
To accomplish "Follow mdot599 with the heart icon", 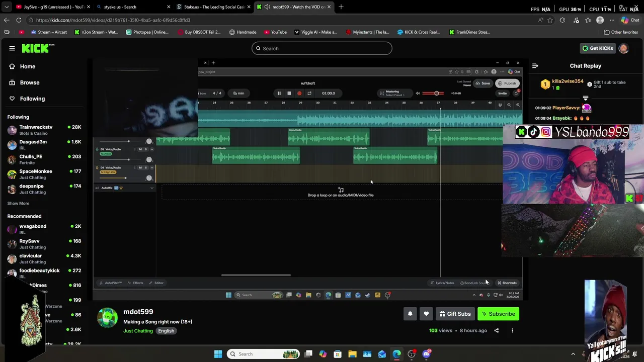I will pos(426,314).
